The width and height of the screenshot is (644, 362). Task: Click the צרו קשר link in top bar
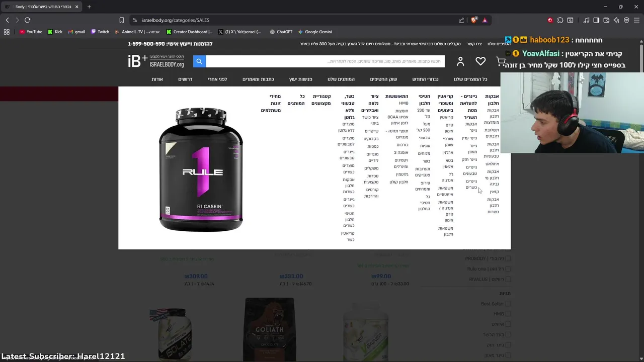tap(474, 44)
